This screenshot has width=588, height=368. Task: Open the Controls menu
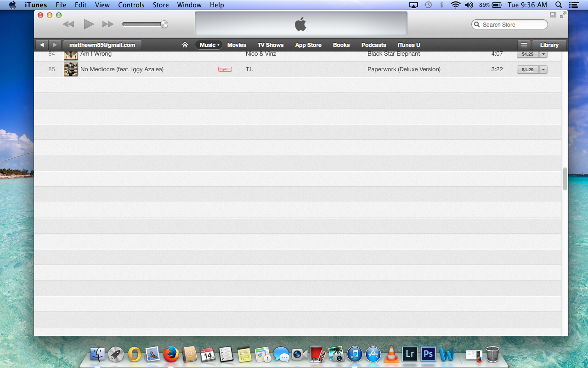click(131, 5)
